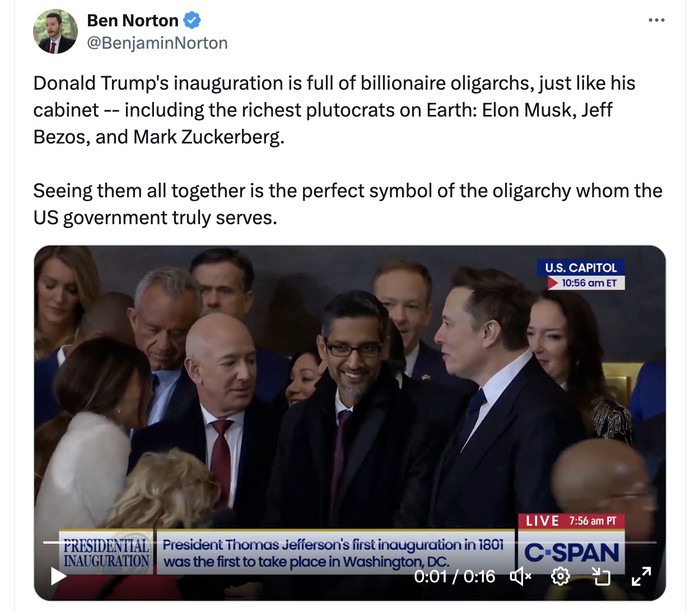This screenshot has height=612, width=700.
Task: Click the Presidential Inauguration banner label
Action: 106,552
